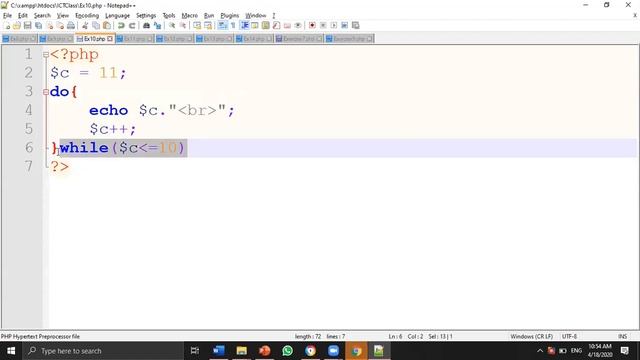Open the Plugins menu
This screenshot has width=640, height=360.
pos(229,16)
